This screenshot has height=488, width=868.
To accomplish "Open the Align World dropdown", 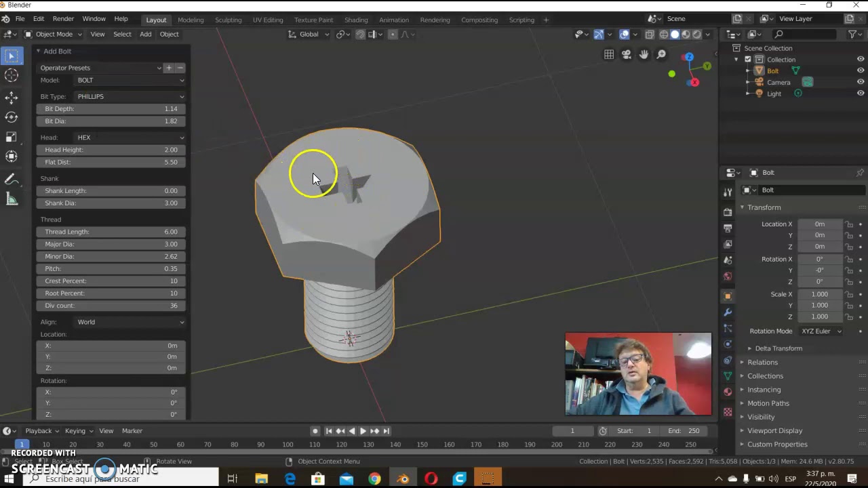I will (x=130, y=322).
